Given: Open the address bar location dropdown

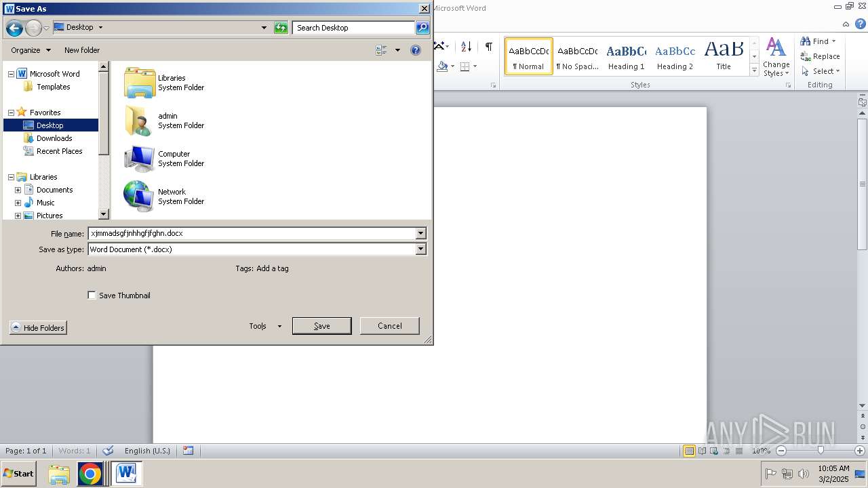Looking at the screenshot, I should tap(264, 28).
